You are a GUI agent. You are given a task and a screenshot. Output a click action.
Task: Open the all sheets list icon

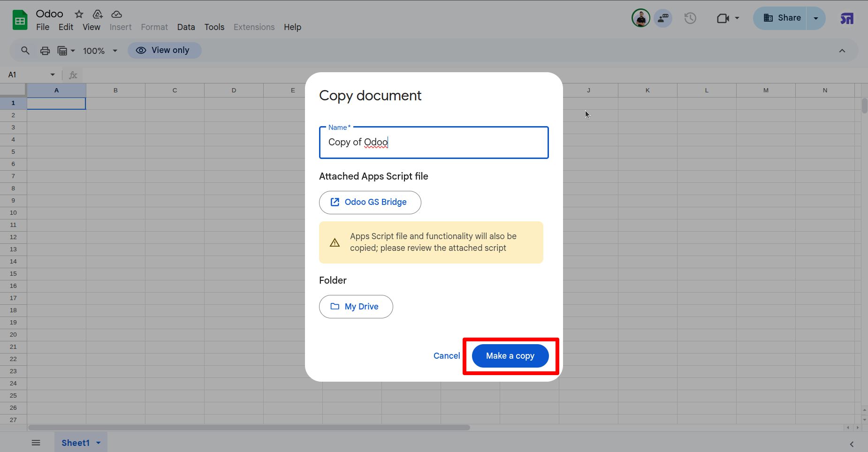click(36, 443)
